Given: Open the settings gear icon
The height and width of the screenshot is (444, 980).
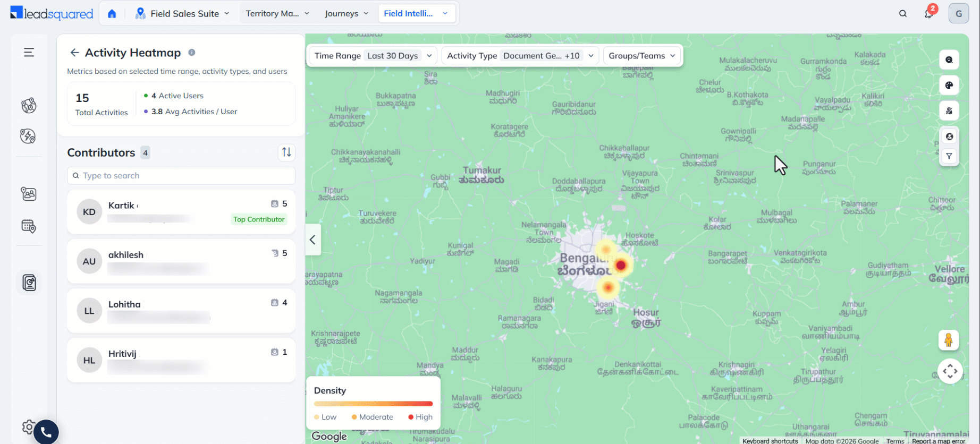Looking at the screenshot, I should (x=28, y=427).
